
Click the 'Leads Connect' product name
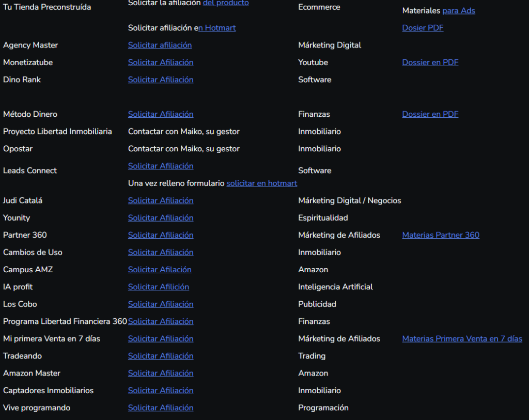click(29, 170)
